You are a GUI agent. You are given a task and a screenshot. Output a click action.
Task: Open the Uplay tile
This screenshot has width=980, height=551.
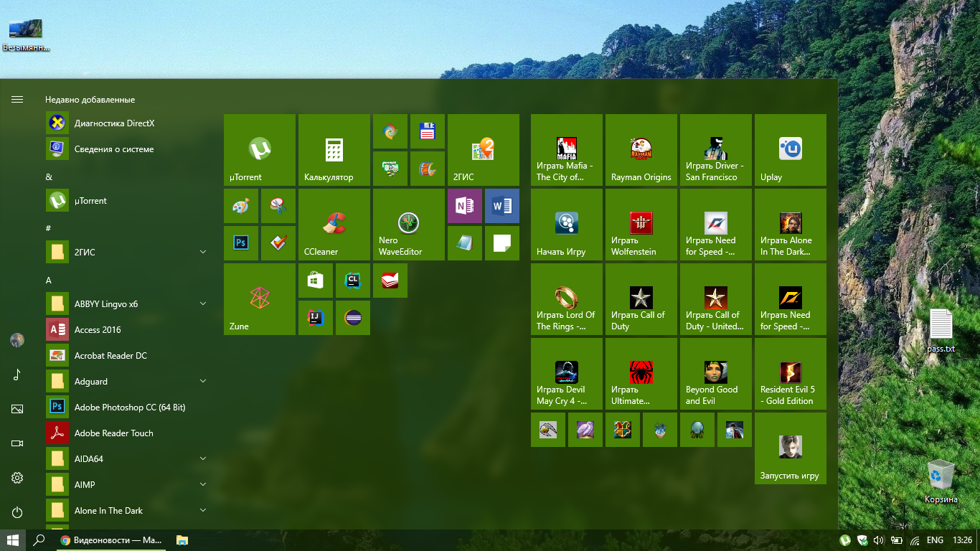pos(791,150)
